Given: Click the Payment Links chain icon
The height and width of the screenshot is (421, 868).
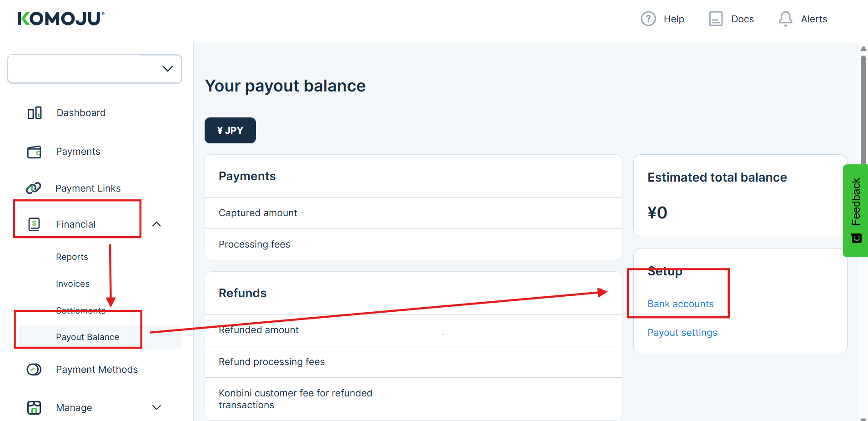Looking at the screenshot, I should [x=34, y=188].
